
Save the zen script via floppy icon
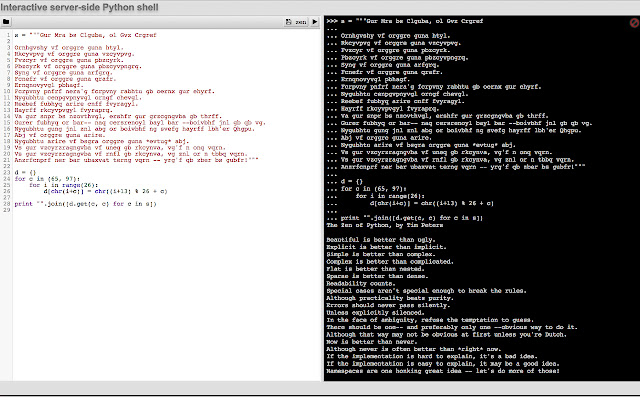[x=289, y=22]
